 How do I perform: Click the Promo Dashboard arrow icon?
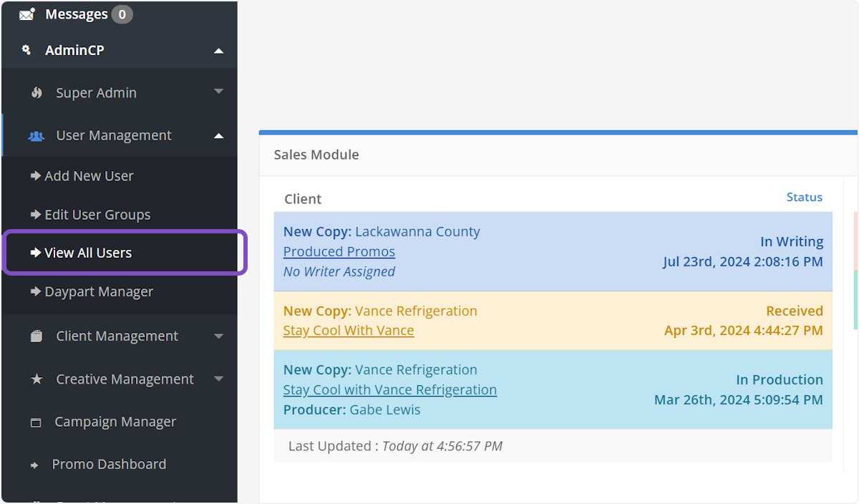click(x=34, y=465)
